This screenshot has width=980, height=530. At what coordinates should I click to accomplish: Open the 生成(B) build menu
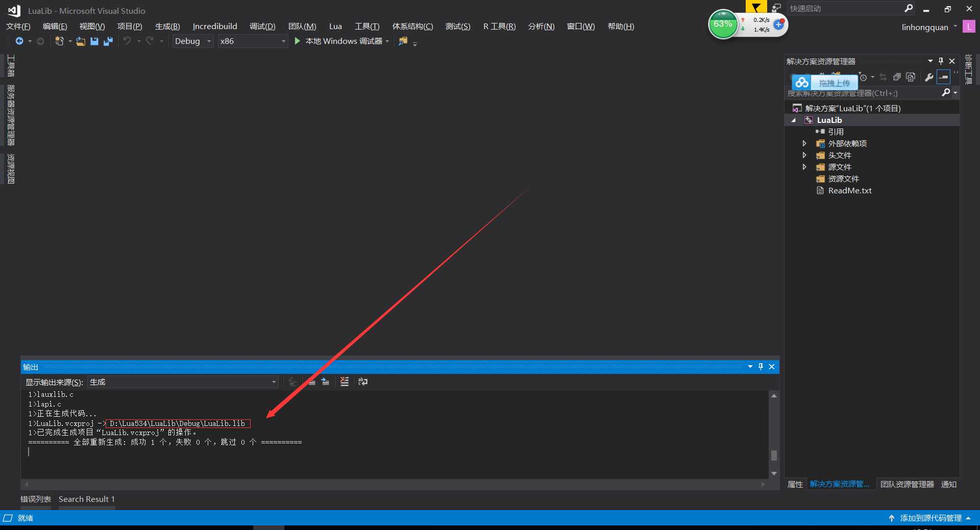pos(167,27)
